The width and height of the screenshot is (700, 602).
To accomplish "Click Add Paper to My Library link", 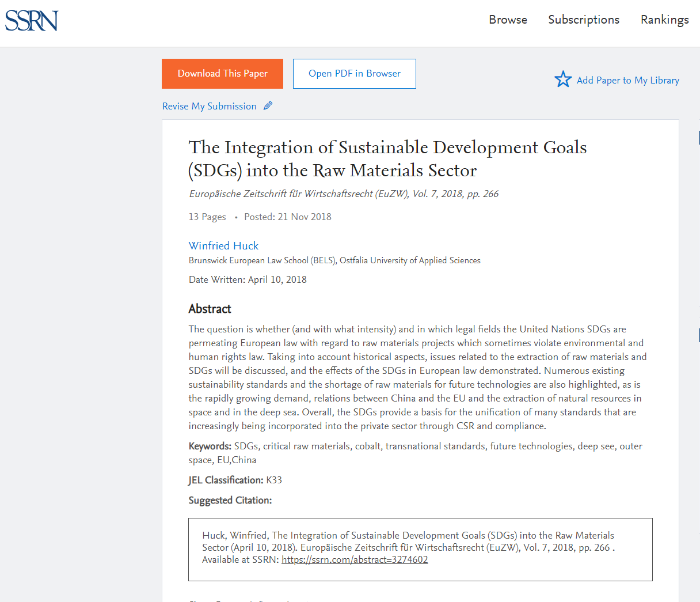I will [628, 80].
